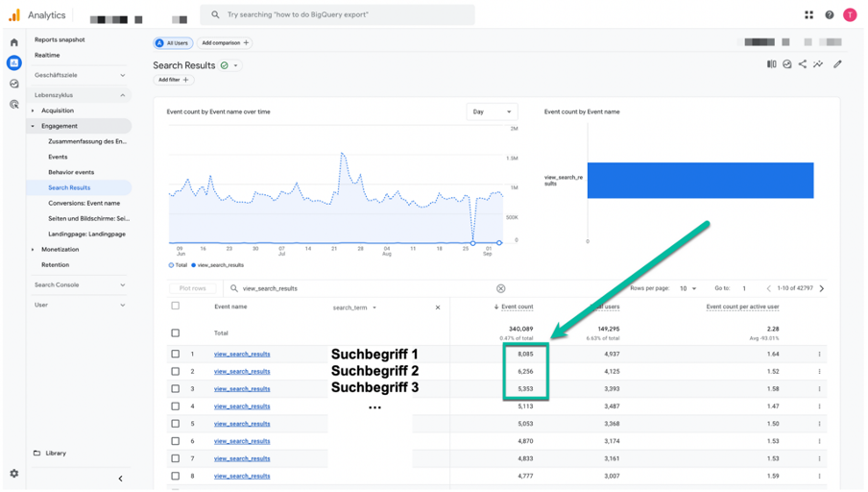Screen dimensions: 868x492
Task: Click the Add comparison button
Action: tap(225, 42)
